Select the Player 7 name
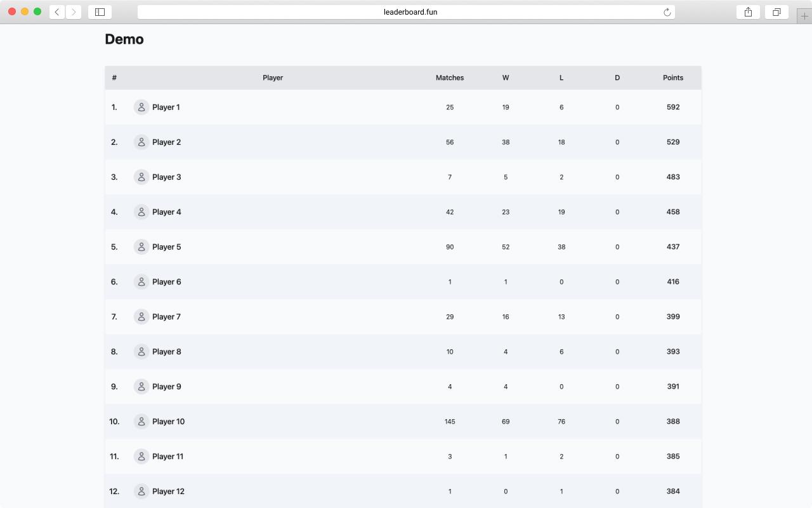The height and width of the screenshot is (508, 812). tap(167, 317)
